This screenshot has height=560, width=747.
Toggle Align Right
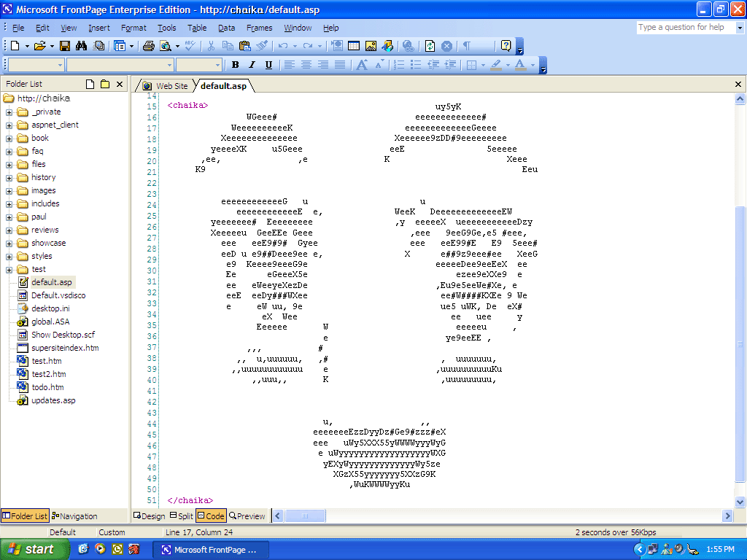[323, 65]
